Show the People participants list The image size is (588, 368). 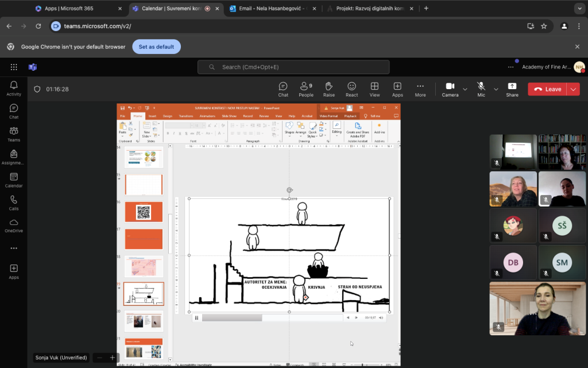(x=306, y=89)
